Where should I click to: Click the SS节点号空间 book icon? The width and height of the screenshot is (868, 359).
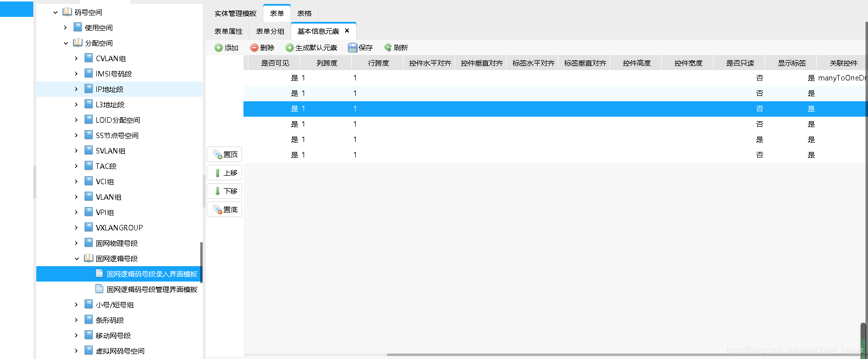coord(89,135)
